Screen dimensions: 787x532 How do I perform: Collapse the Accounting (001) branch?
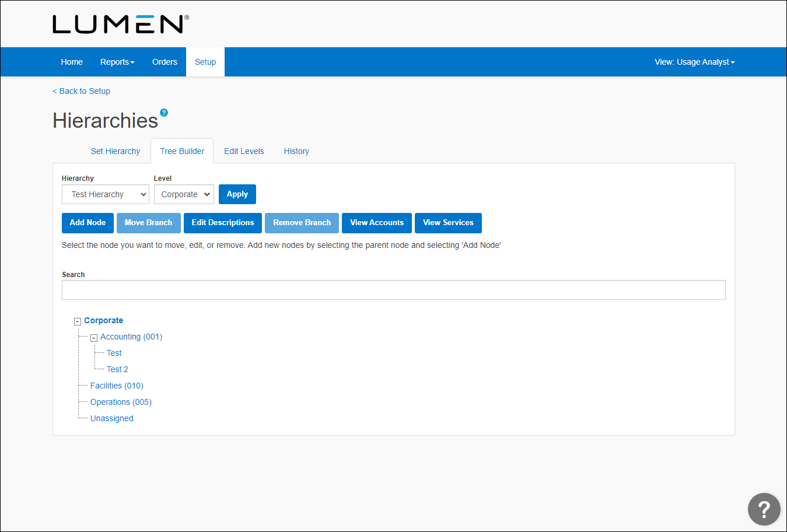tap(94, 338)
